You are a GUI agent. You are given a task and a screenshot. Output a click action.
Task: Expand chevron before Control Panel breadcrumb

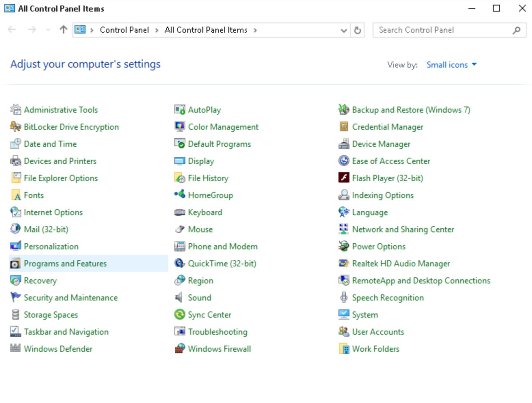(92, 30)
